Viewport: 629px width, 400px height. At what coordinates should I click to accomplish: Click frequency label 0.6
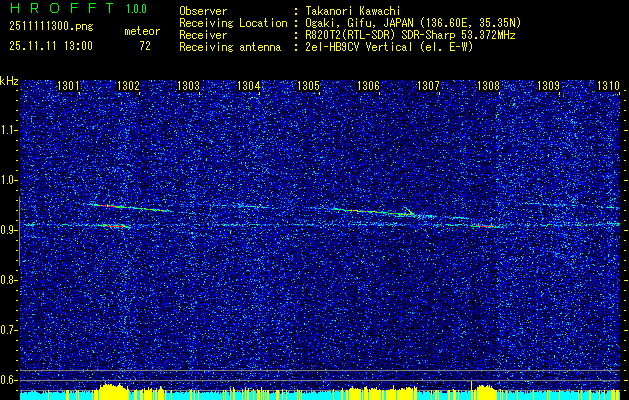click(9, 380)
